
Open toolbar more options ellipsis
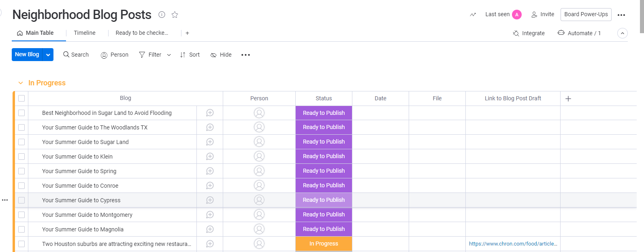245,55
